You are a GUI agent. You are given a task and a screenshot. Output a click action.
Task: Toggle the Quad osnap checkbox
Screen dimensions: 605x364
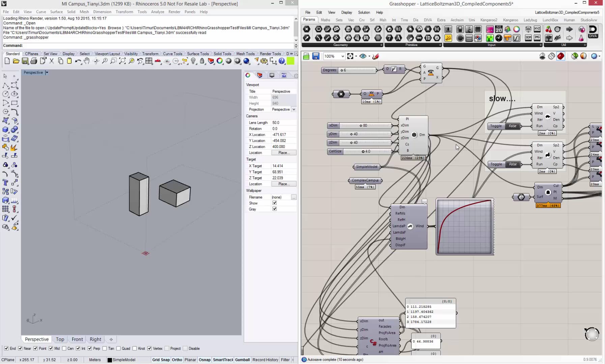[118, 348]
